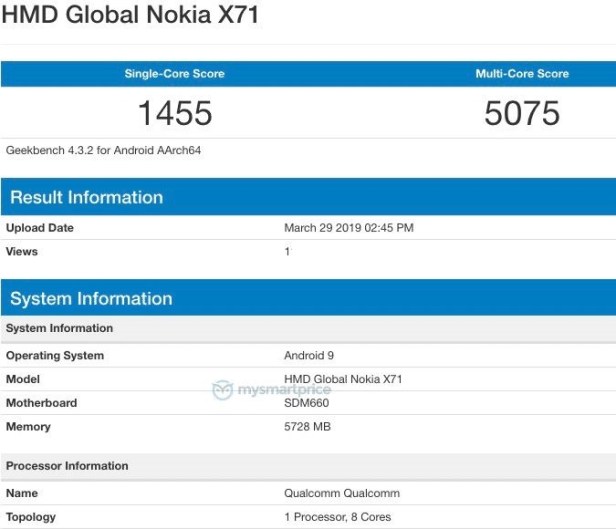Click the Views count value 1
This screenshot has height=529, width=616.
tap(288, 251)
